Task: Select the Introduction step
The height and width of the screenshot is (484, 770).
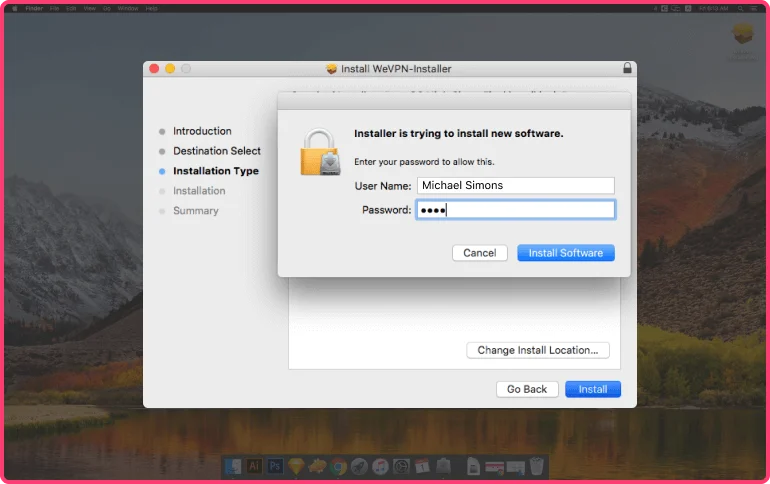Action: pyautogui.click(x=202, y=131)
